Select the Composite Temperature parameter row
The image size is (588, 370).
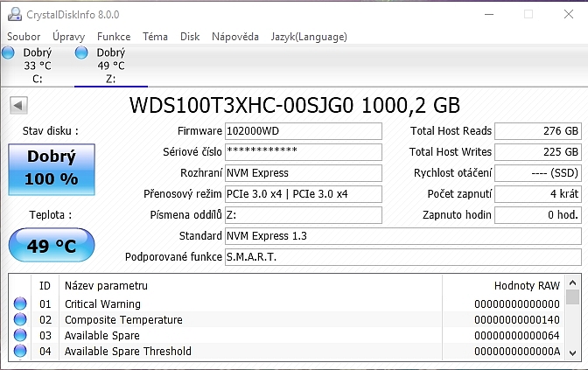[x=287, y=319]
